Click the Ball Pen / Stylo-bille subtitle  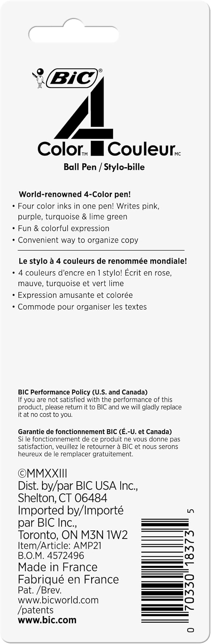click(104, 167)
